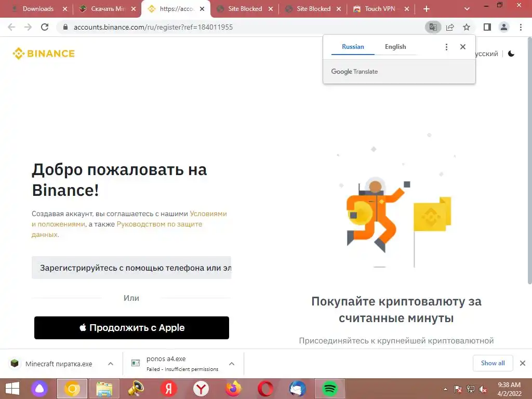Image resolution: width=532 pixels, height=399 pixels.
Task: Switch to the Touch VPN tab
Action: coord(379,9)
